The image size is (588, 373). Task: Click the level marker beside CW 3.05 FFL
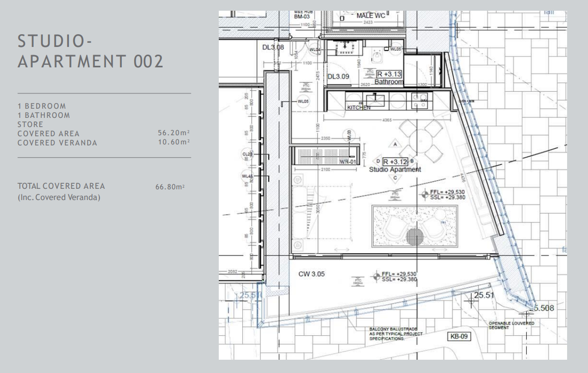point(376,276)
